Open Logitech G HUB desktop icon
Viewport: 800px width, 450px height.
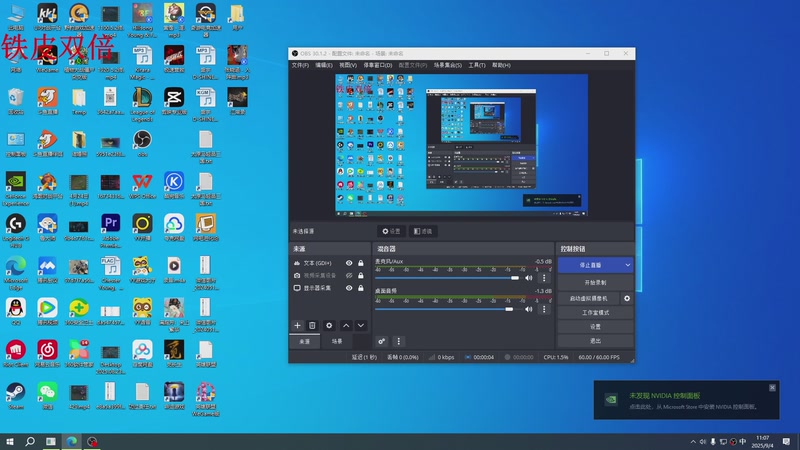click(x=16, y=231)
